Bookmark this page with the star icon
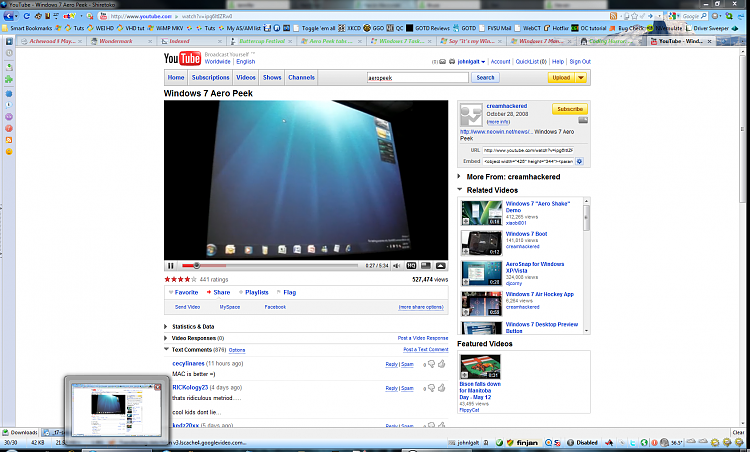The height and width of the screenshot is (452, 750). point(634,16)
